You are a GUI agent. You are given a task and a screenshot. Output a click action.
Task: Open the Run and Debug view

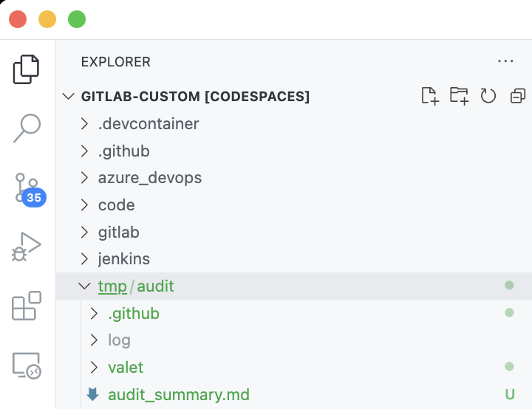(x=26, y=247)
